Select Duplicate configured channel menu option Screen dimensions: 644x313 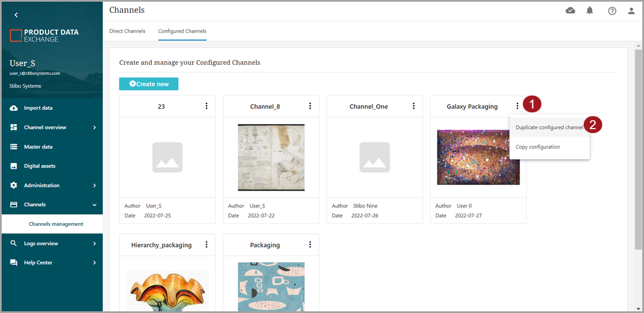pyautogui.click(x=549, y=127)
